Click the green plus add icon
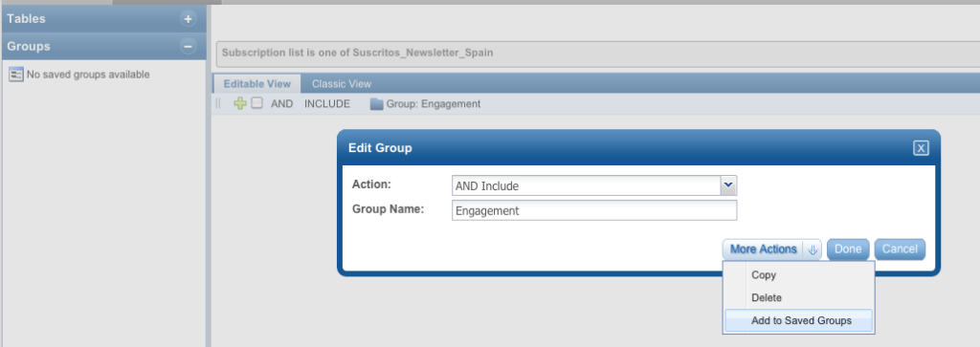The height and width of the screenshot is (347, 980). (x=240, y=103)
